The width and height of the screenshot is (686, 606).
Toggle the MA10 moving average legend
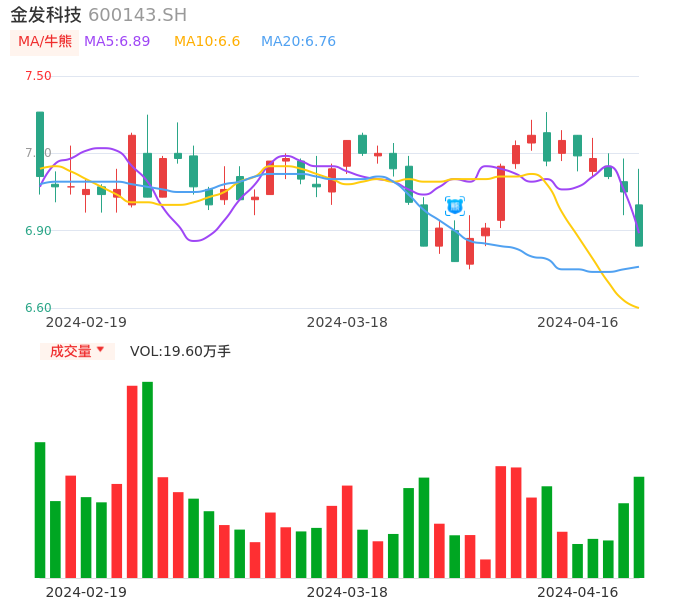(207, 42)
